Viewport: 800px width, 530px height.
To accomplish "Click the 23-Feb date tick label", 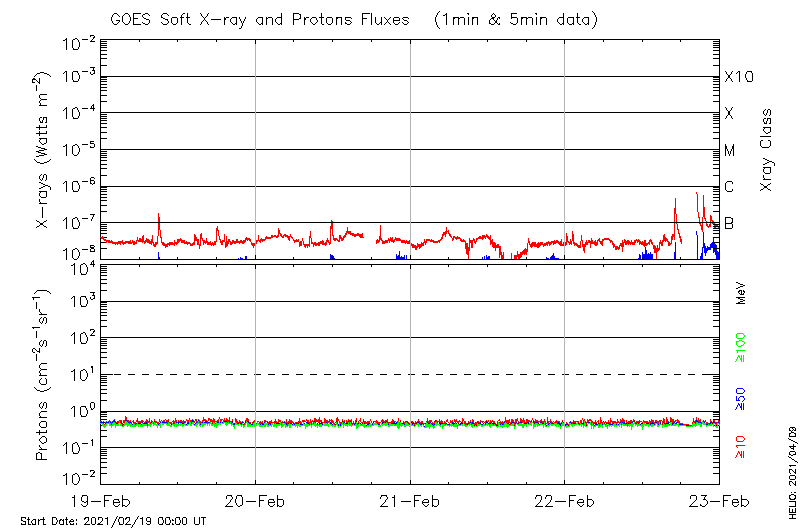I will pos(719,501).
